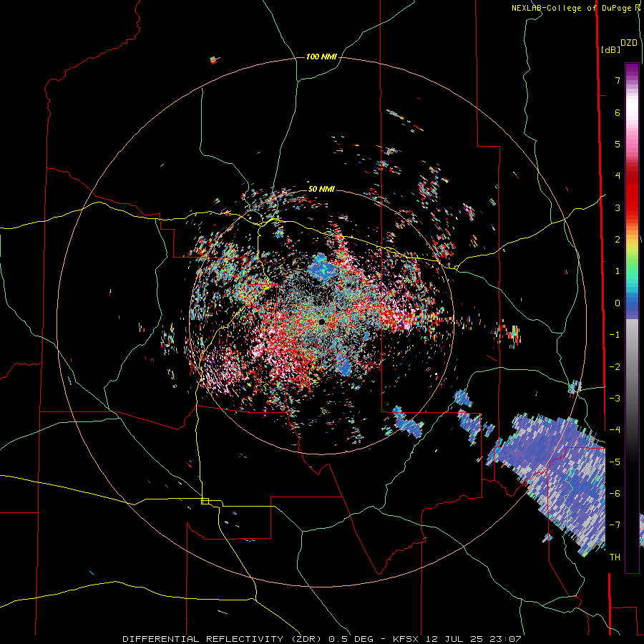Click the -1 value on color scale
644x644 pixels.
click(615, 335)
